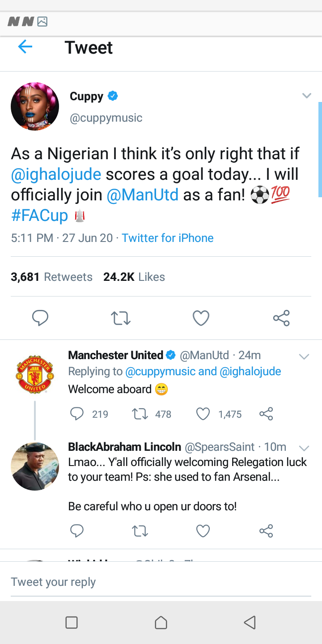Expand options chevron on Manchester United reply

[304, 356]
